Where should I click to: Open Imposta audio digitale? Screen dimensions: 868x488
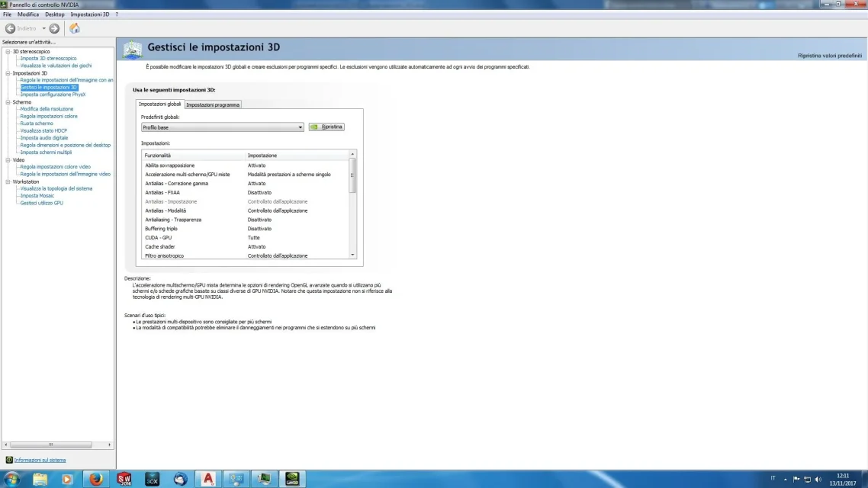[44, 138]
